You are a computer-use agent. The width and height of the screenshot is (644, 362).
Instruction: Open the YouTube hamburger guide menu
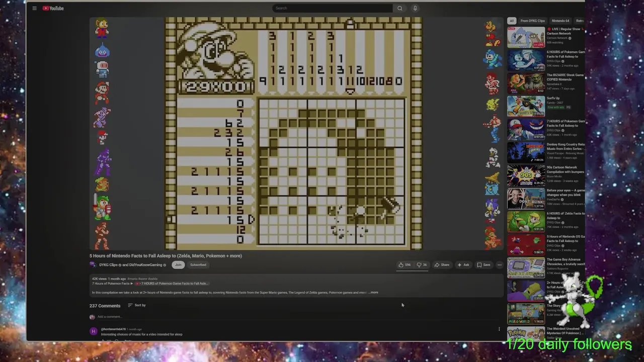34,8
